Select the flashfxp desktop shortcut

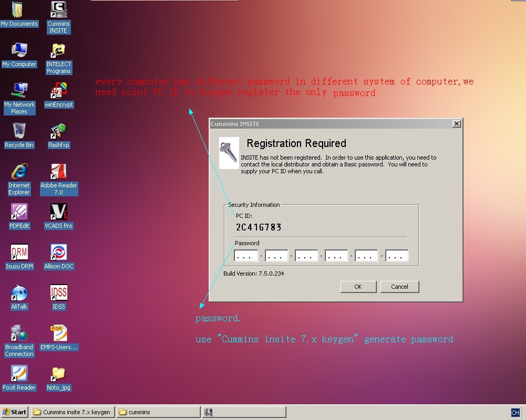[58, 131]
